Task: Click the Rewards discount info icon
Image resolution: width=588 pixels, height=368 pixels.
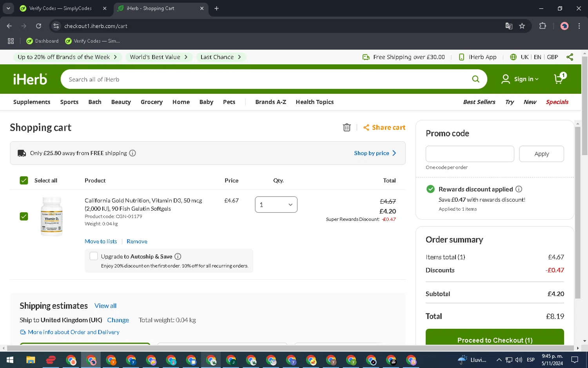Action: (519, 189)
